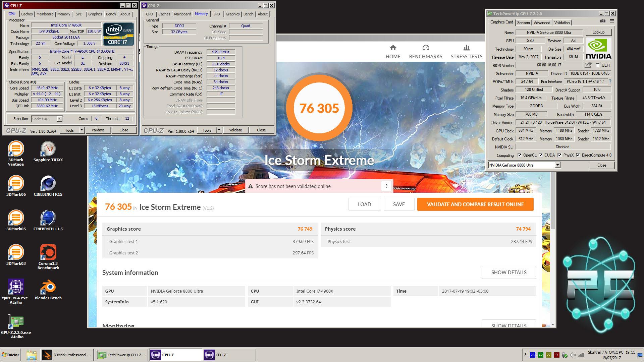Click the show desktop tray button
This screenshot has width=644, height=362.
640,355
